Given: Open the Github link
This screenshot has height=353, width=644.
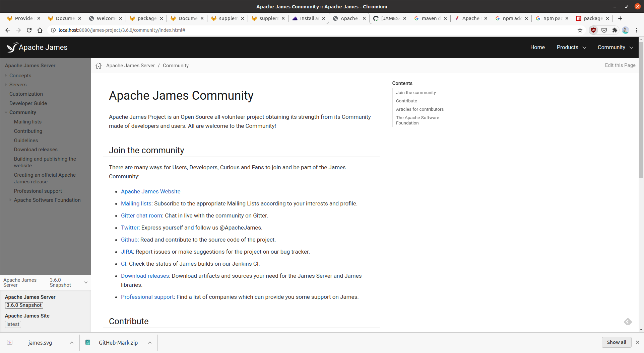Looking at the screenshot, I should pyautogui.click(x=129, y=240).
